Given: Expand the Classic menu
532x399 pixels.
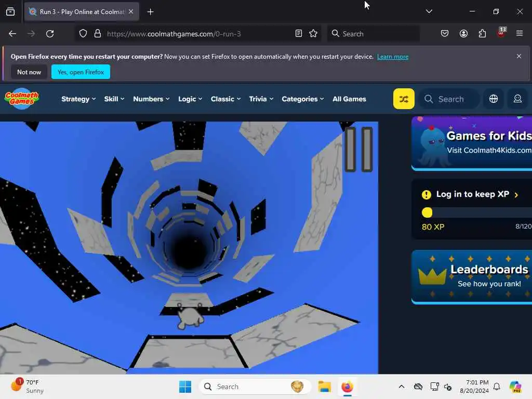Looking at the screenshot, I should (x=225, y=99).
